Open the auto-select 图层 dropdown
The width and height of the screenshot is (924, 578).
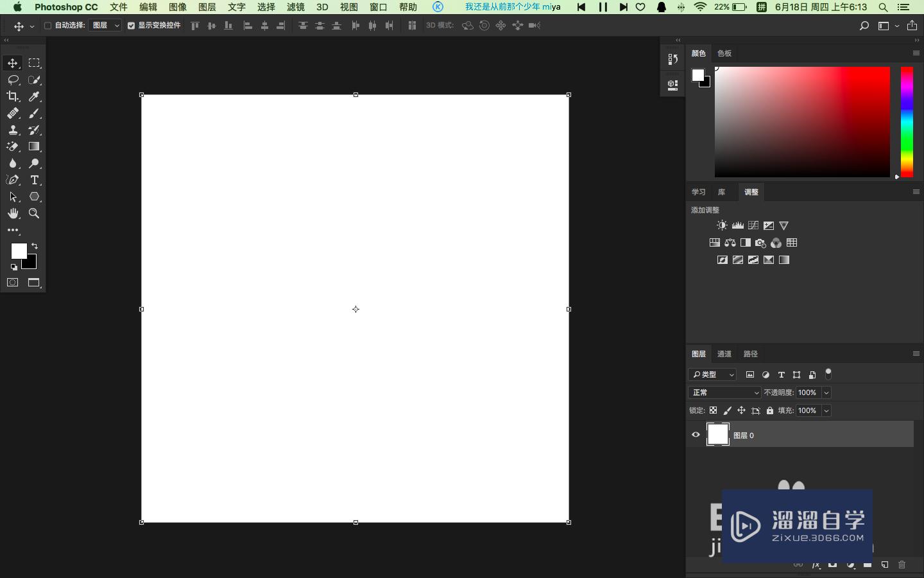105,26
